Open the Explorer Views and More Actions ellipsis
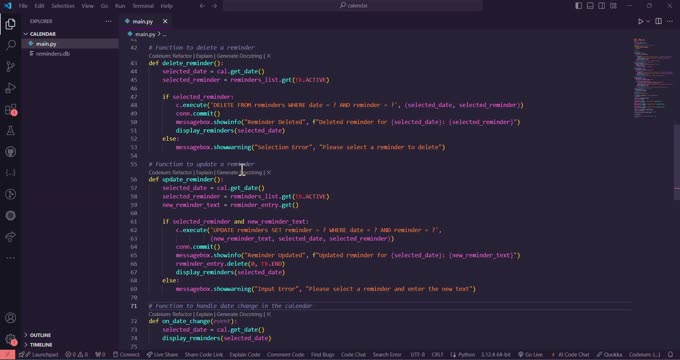 coord(108,21)
